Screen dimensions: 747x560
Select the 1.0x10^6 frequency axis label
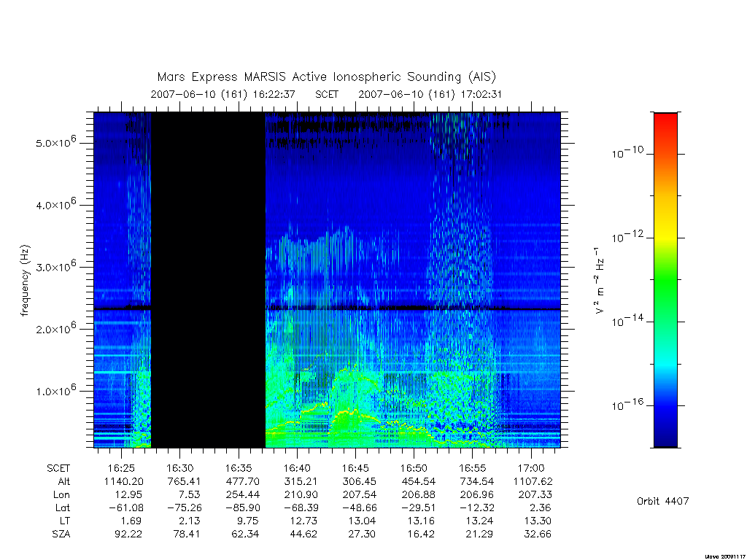[55, 390]
